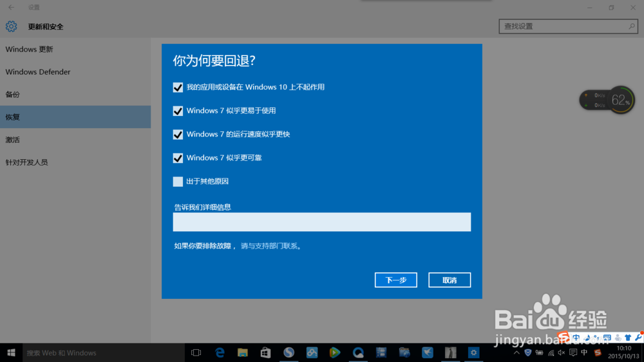Open the clock showing 10:10 2015/10/13
Viewport: 644px width, 362px height.
[623, 352]
